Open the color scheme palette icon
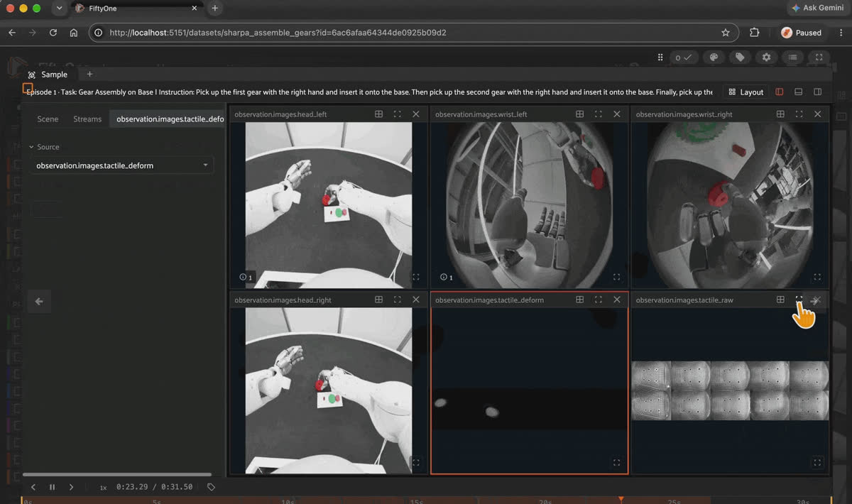Screen dimensions: 852x504 714,57
